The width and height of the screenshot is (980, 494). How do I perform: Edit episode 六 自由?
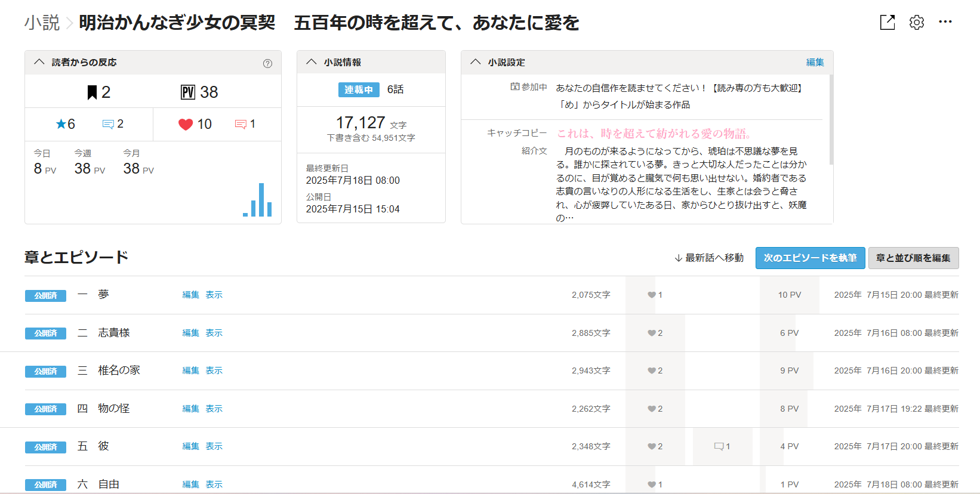click(x=191, y=484)
